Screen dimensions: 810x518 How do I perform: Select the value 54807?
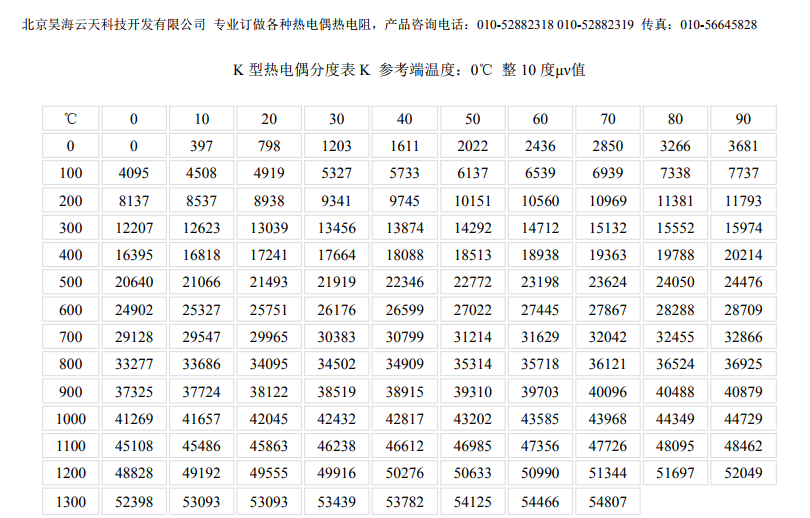coord(608,501)
